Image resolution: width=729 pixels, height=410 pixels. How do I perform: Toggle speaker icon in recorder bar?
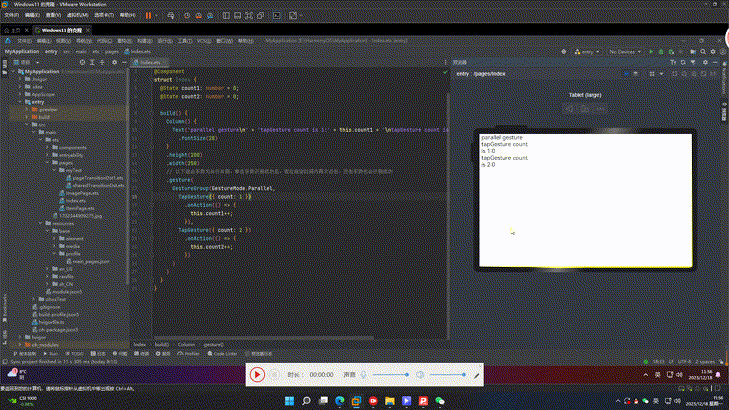point(420,374)
